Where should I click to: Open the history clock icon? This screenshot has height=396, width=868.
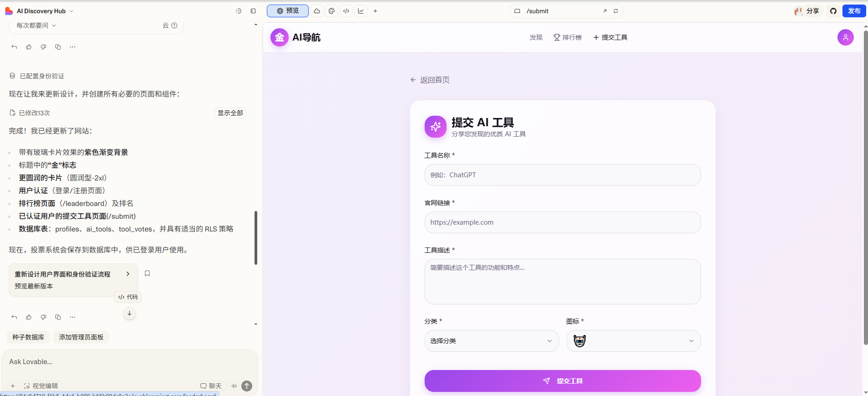pyautogui.click(x=238, y=11)
